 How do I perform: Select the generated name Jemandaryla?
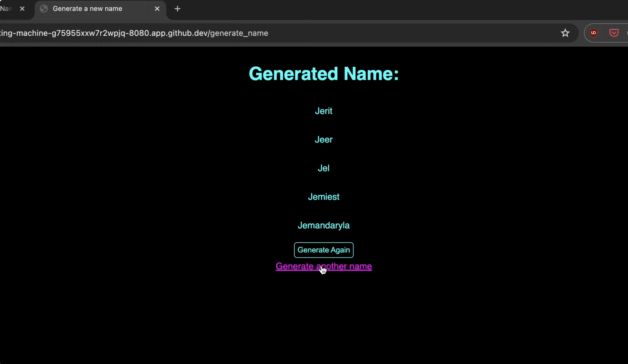pos(324,225)
